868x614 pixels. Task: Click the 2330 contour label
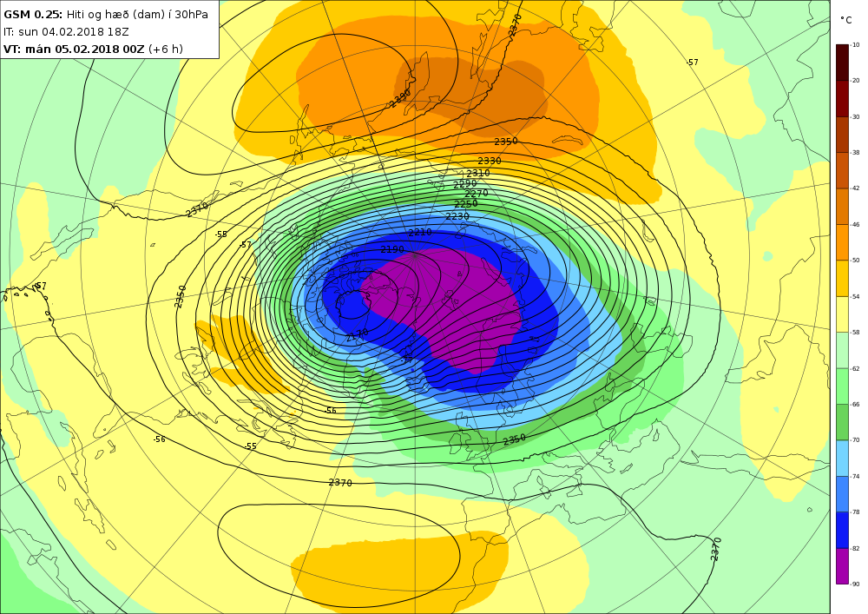coord(490,162)
